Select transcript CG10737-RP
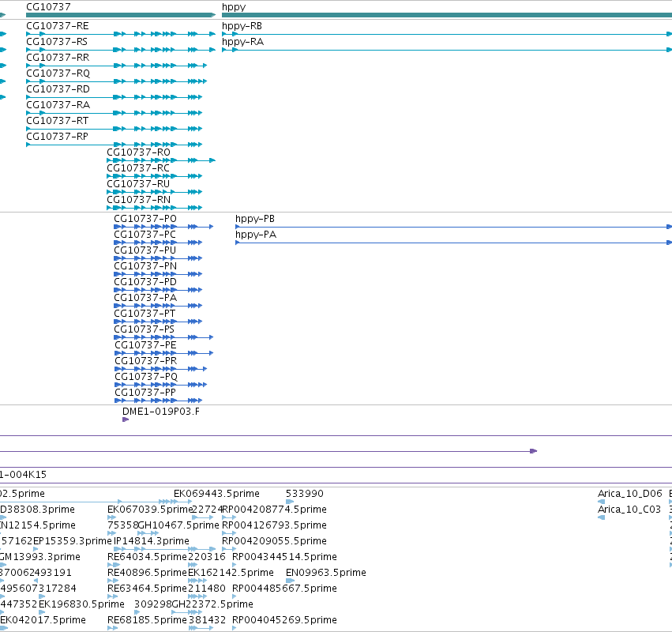Screen dimensions: 672x632 pyautogui.click(x=57, y=137)
